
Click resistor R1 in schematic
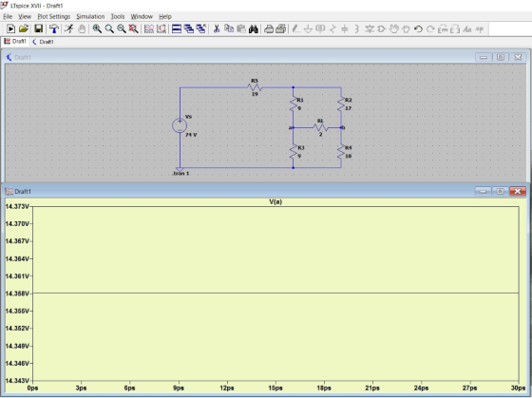point(294,104)
